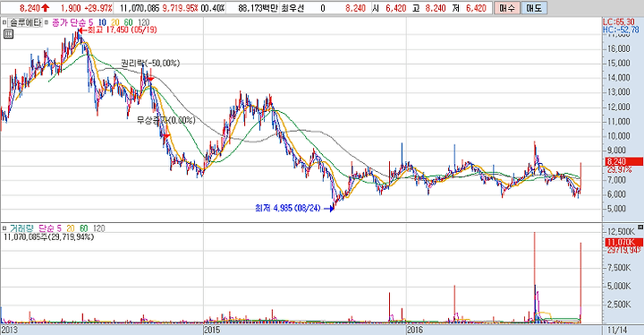Click the 88,173백만 trading value
Image resolution: width=644 pixels, height=335 pixels.
pos(258,8)
